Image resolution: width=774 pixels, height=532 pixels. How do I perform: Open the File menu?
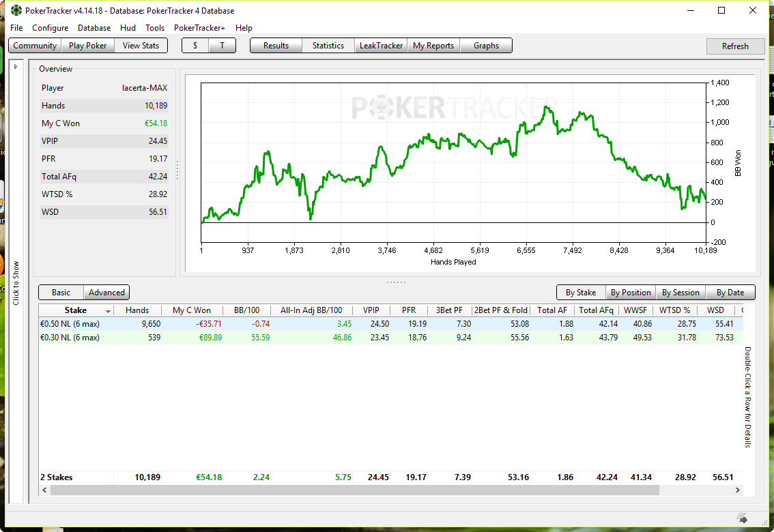tap(16, 28)
